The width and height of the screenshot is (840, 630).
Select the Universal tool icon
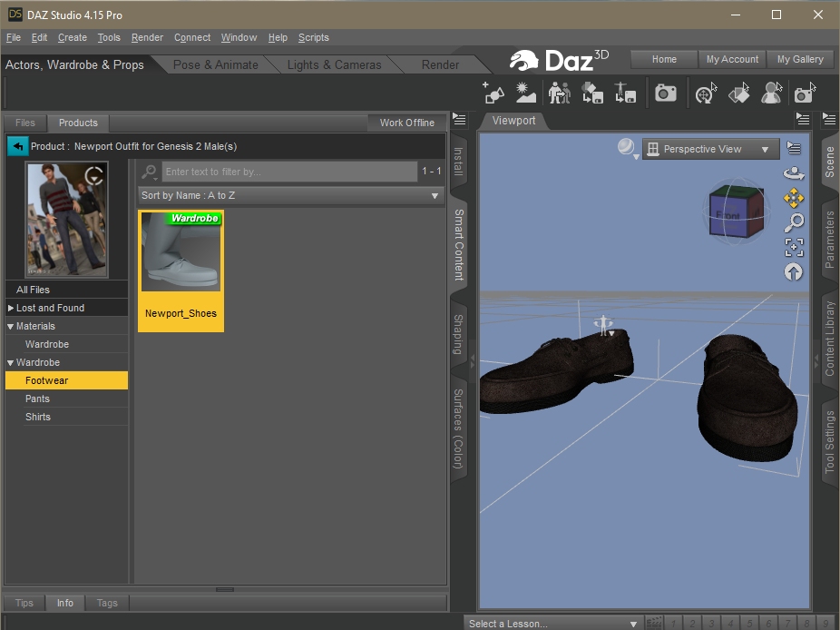tap(706, 93)
